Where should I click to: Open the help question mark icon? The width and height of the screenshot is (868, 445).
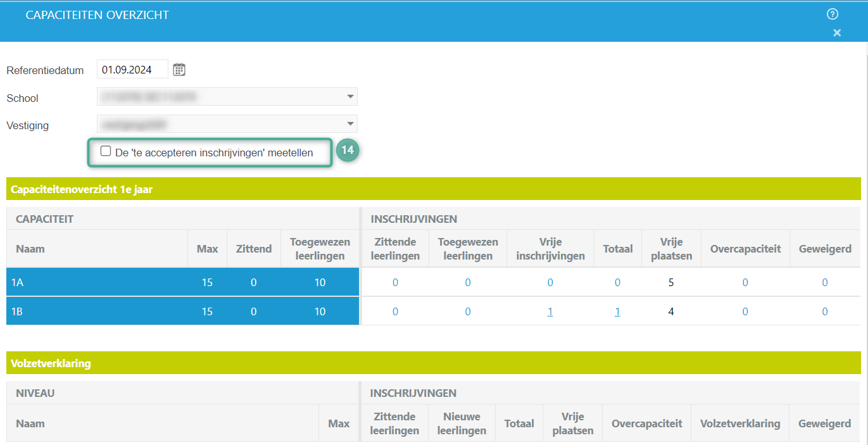point(833,14)
